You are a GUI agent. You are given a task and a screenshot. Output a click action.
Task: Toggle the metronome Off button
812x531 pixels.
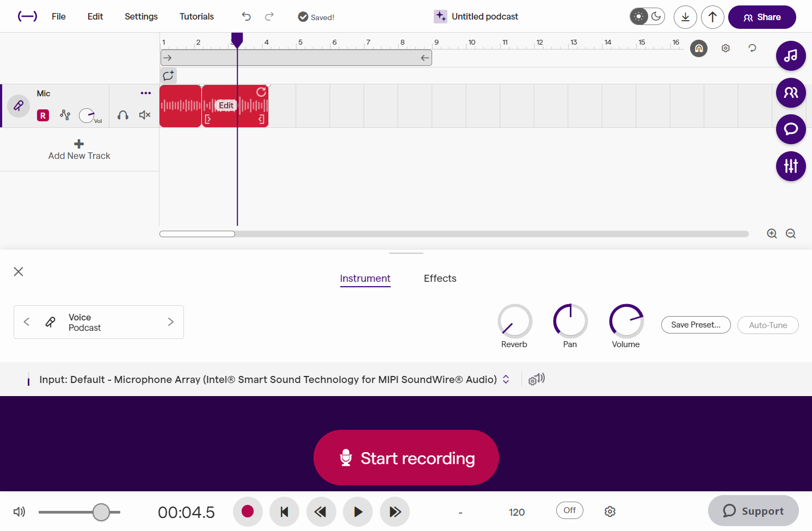click(x=570, y=510)
